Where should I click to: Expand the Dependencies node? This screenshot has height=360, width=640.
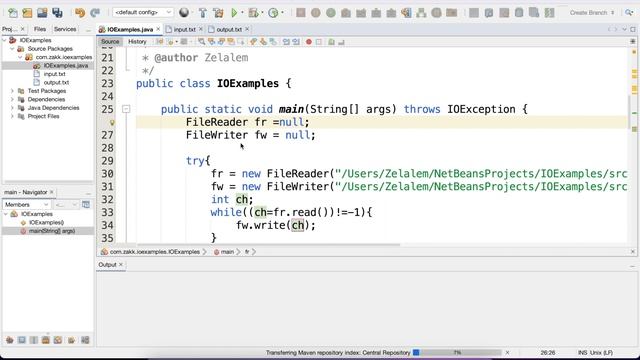[x=12, y=99]
